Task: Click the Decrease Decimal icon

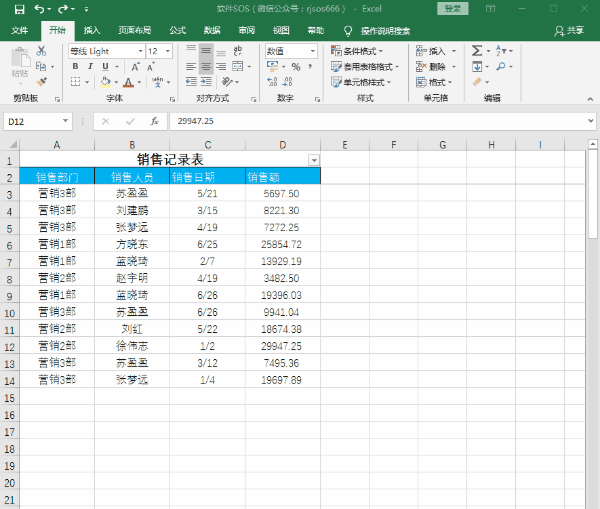Action: [x=287, y=82]
